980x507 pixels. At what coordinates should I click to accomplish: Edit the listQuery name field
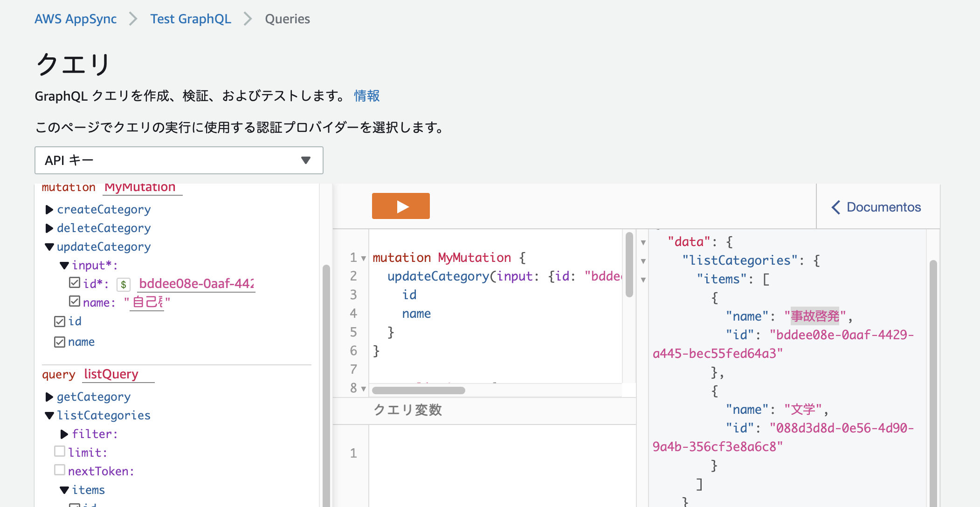click(118, 374)
